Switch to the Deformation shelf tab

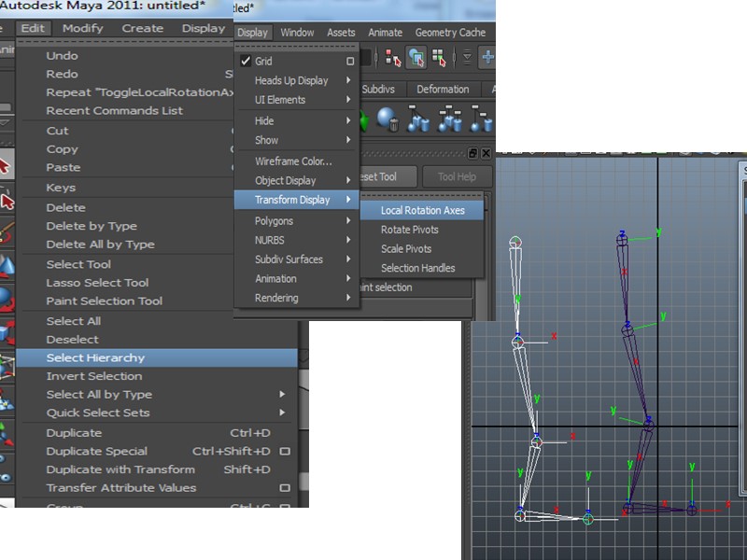(x=443, y=90)
